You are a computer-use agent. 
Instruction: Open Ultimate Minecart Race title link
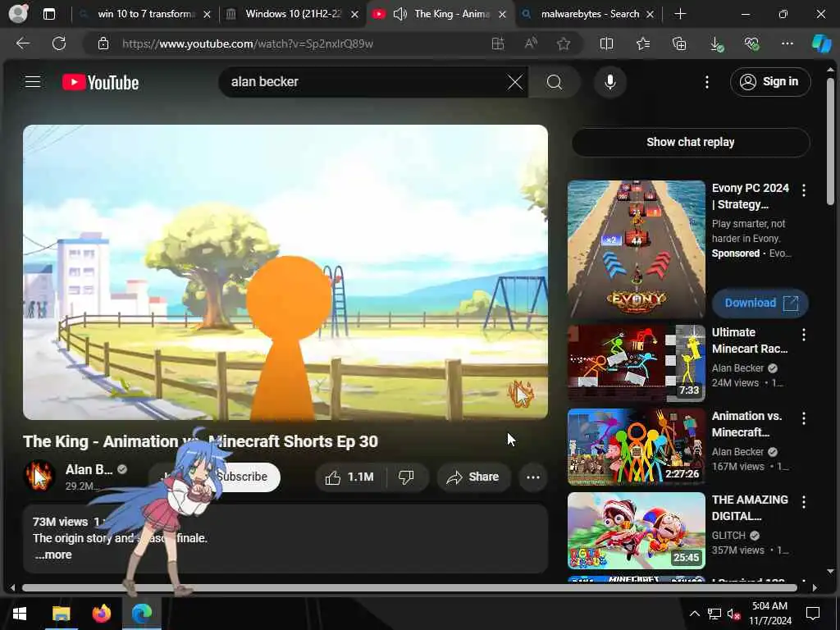750,340
